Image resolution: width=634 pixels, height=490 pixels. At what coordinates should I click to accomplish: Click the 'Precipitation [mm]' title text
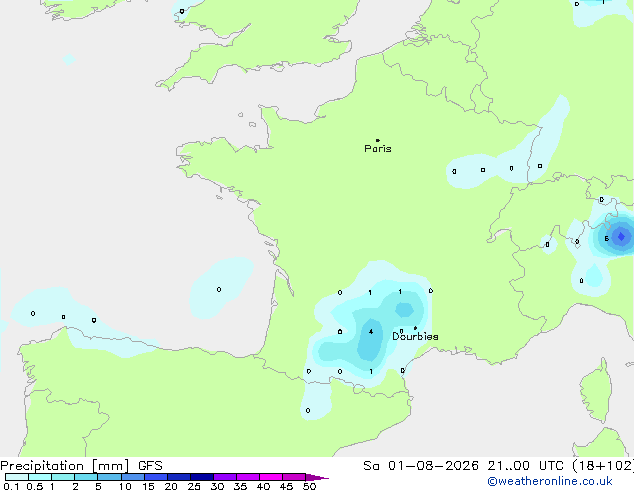click(x=65, y=466)
